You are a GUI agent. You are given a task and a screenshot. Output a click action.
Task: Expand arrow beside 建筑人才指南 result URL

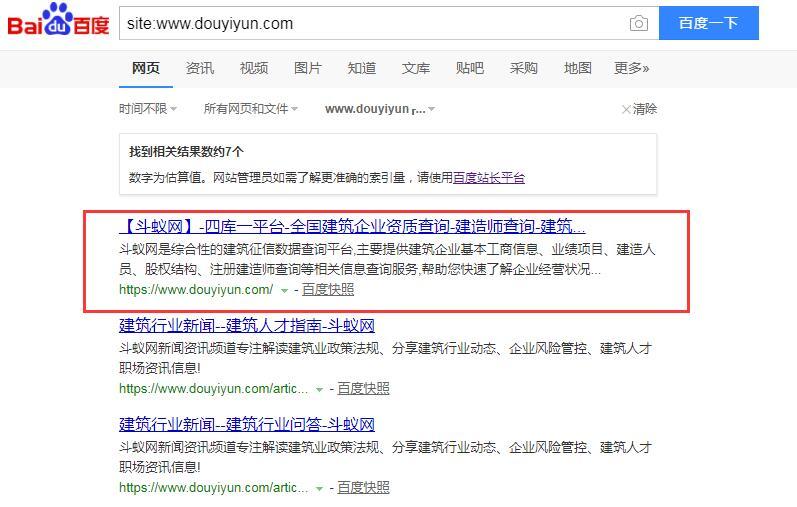click(319, 390)
